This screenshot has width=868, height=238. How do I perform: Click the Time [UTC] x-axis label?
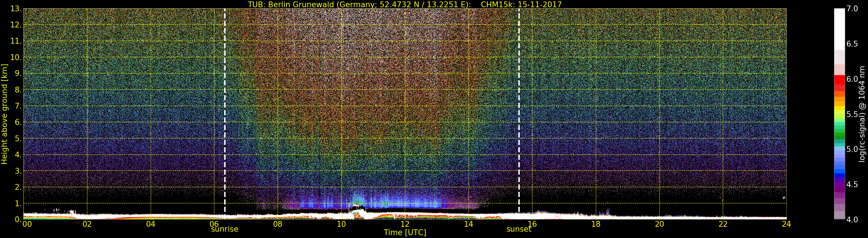[x=405, y=233]
